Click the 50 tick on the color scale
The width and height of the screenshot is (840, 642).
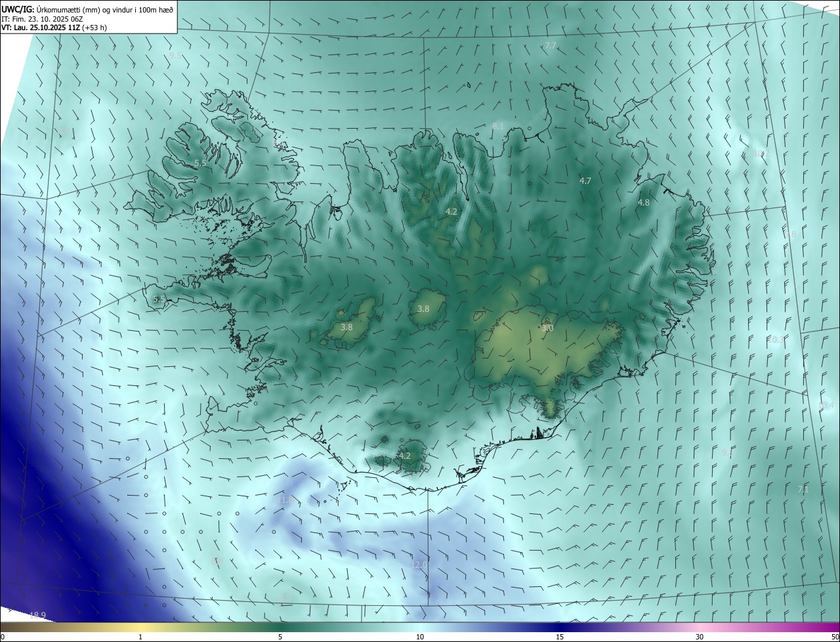pos(835,637)
